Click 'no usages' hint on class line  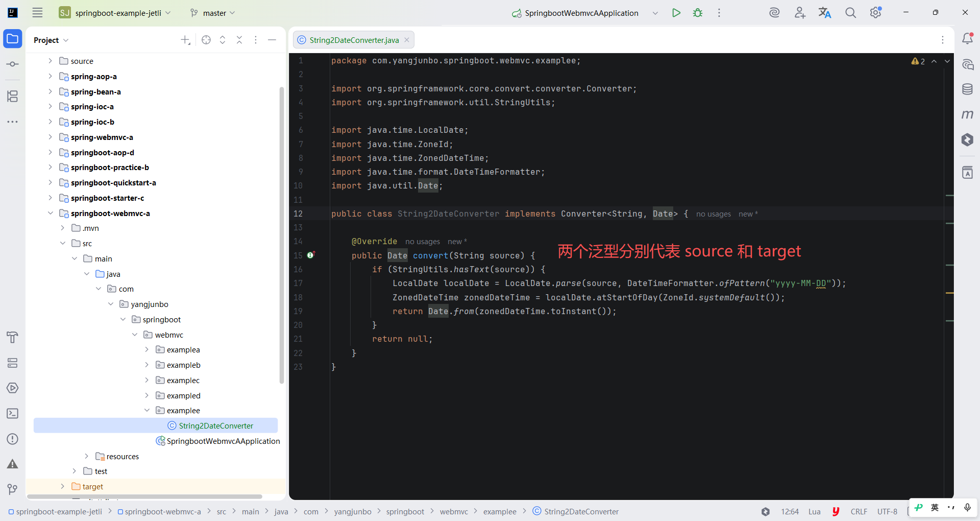pos(713,214)
